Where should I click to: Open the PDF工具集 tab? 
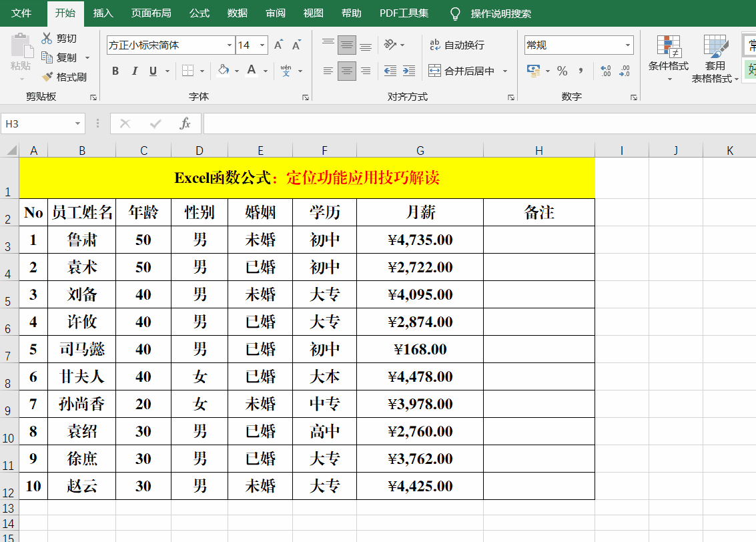[404, 13]
